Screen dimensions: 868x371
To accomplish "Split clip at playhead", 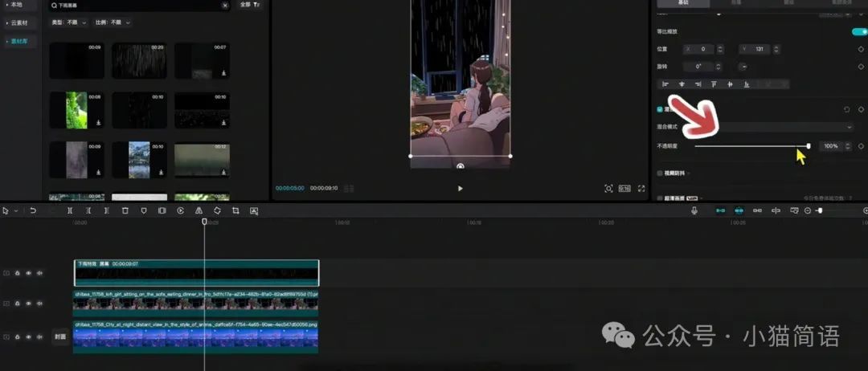I will pyautogui.click(x=70, y=210).
